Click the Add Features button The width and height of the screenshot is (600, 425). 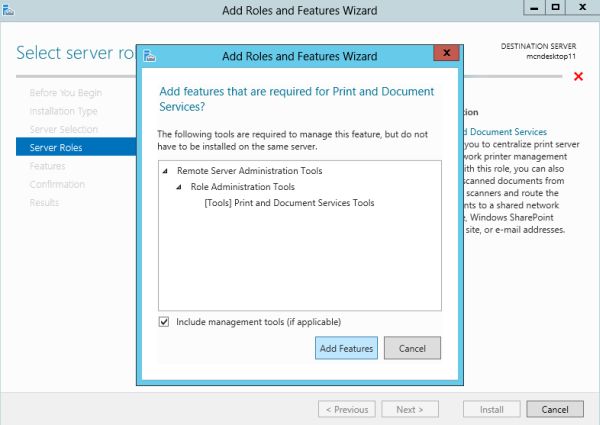(x=345, y=348)
